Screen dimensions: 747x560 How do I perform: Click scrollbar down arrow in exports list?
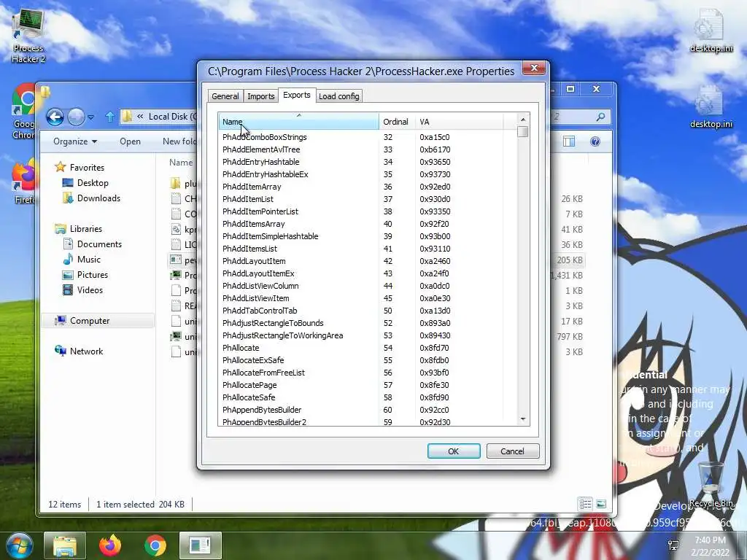pyautogui.click(x=523, y=419)
